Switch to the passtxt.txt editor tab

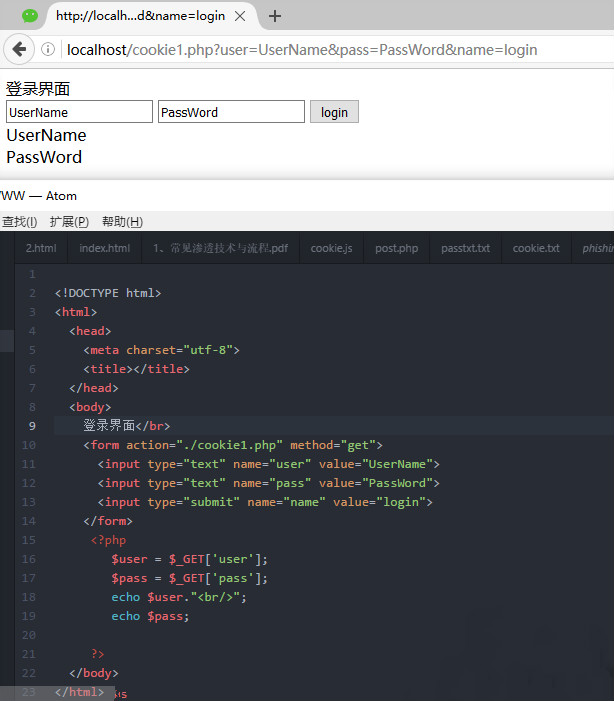click(466, 248)
